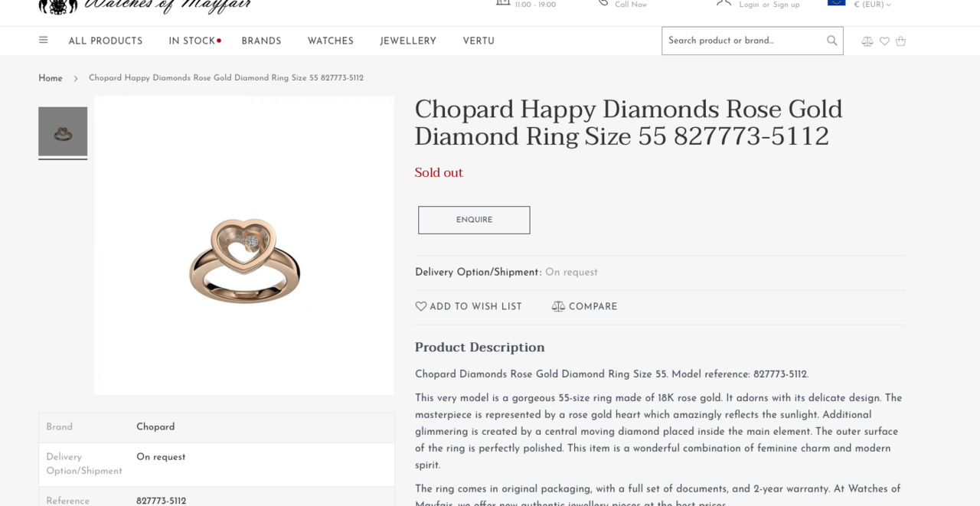
Task: Click the search magnifier icon
Action: 831,41
